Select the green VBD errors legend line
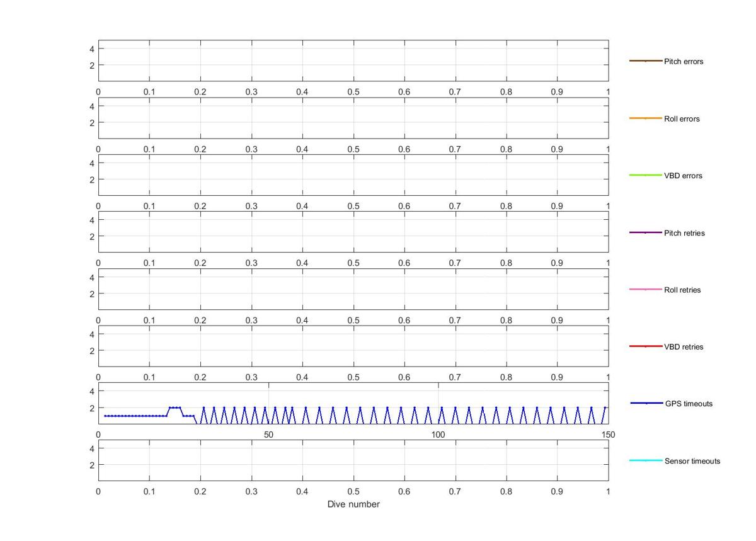 click(x=646, y=175)
